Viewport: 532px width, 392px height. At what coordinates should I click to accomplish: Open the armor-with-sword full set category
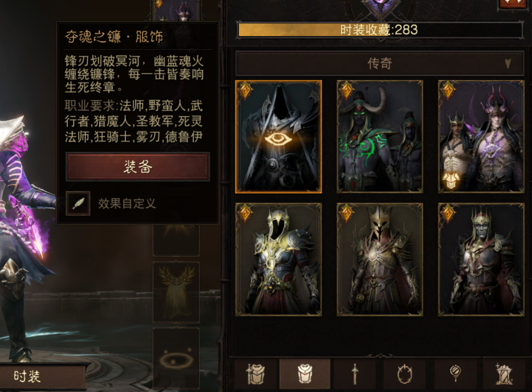coord(255,374)
